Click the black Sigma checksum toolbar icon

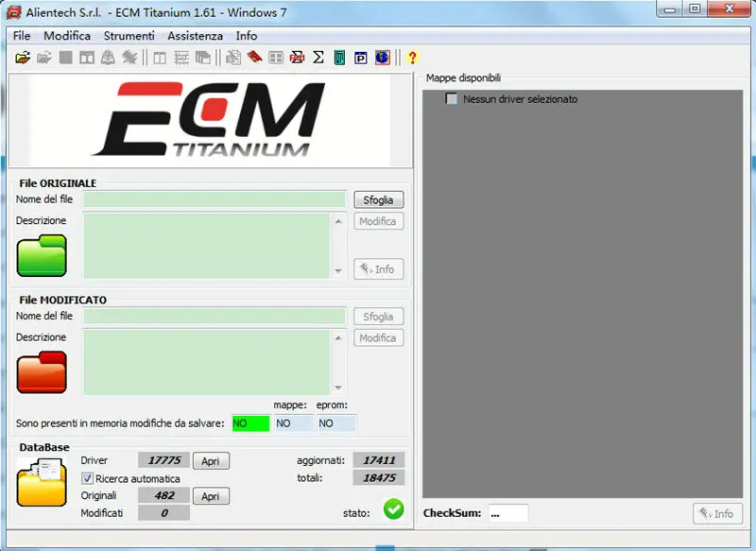point(318,58)
